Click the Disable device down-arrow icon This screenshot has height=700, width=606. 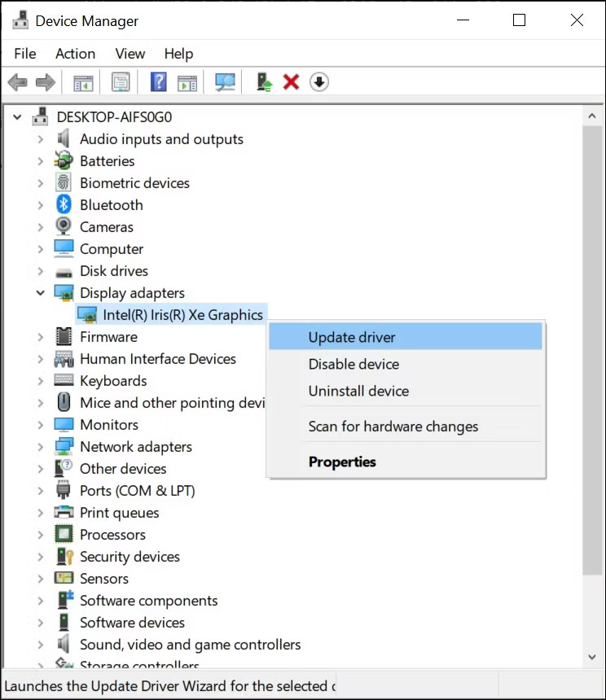[318, 81]
